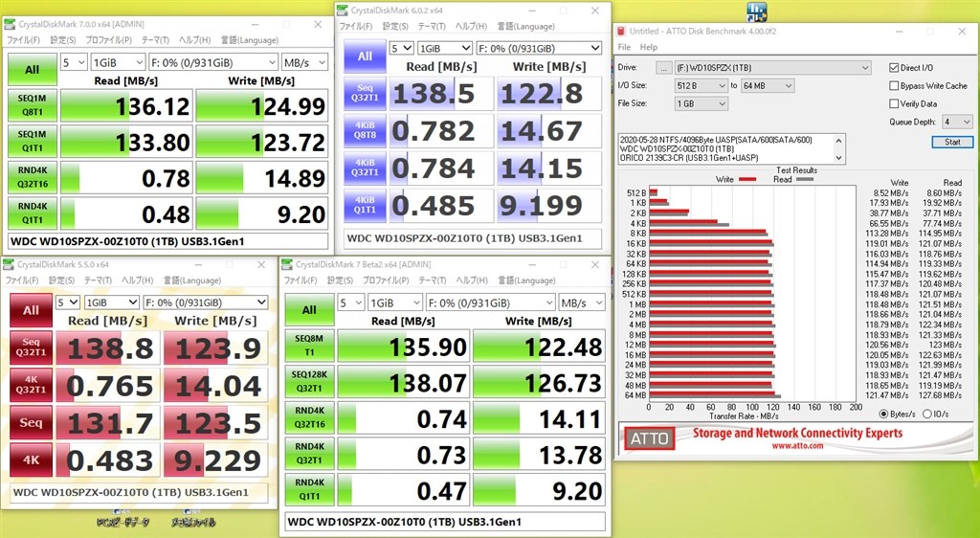Select IO/s radio button in ATTO
Screen dimensions: 980x538
pos(926,414)
